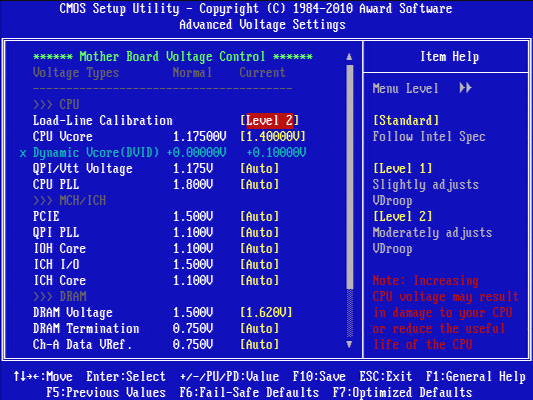Change the IOH Core Auto setting

(259, 248)
